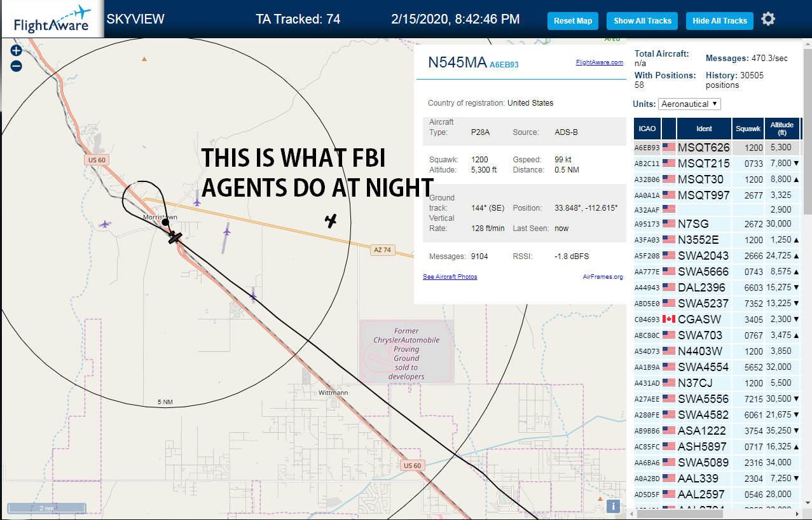Click the purple aircraft icon west of Morristown
Screen dimensions: 812x520
click(x=105, y=224)
